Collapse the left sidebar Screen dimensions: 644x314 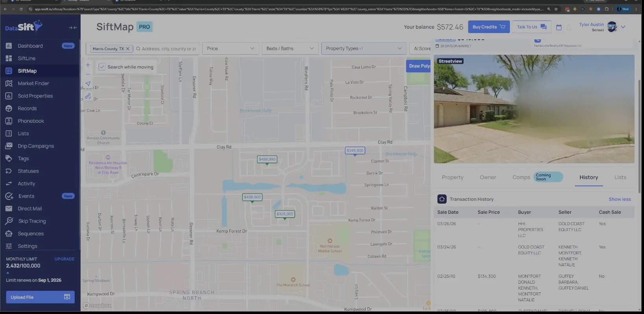point(73,28)
